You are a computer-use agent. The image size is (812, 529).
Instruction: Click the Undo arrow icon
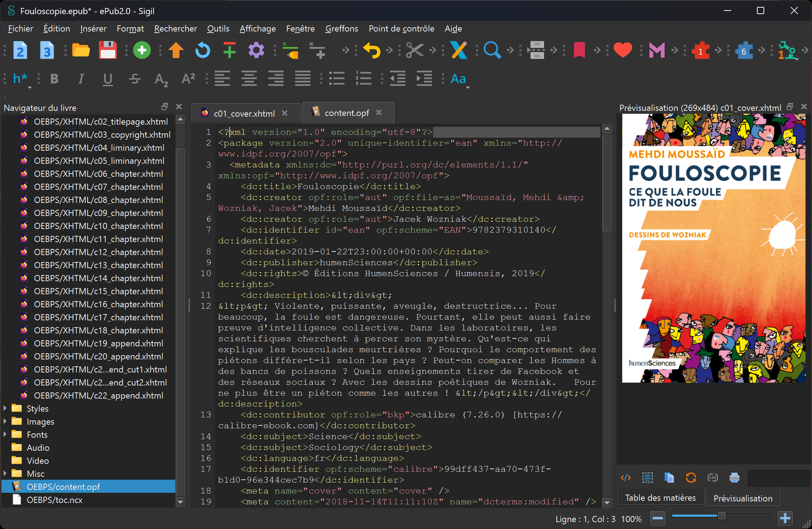coord(372,50)
